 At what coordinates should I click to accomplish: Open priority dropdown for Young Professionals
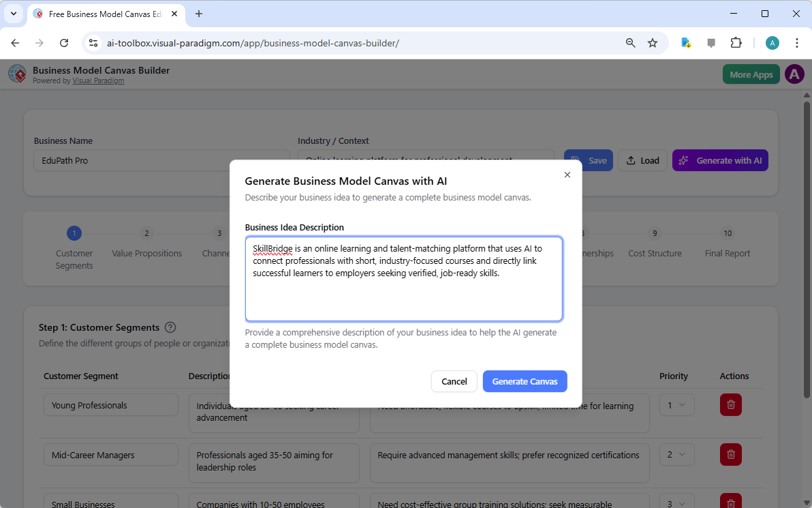point(676,405)
